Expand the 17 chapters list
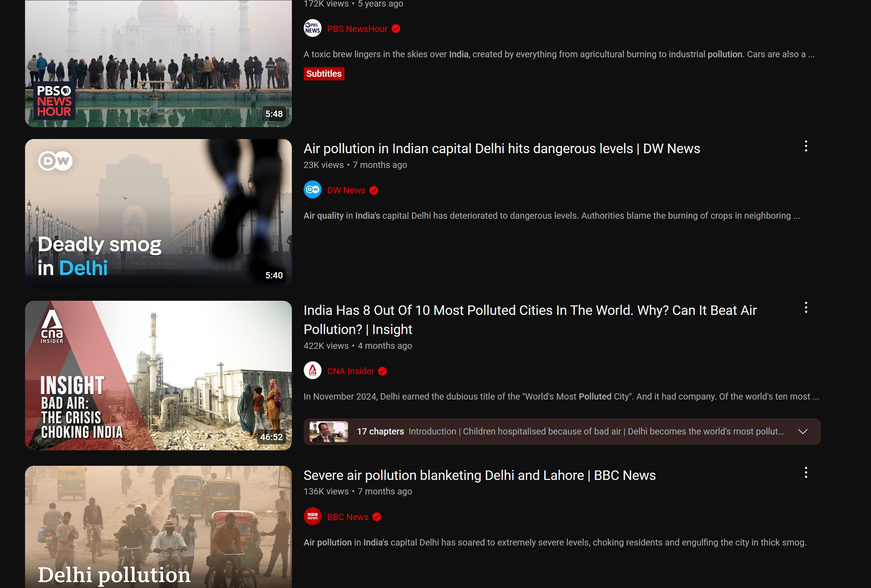 point(802,431)
